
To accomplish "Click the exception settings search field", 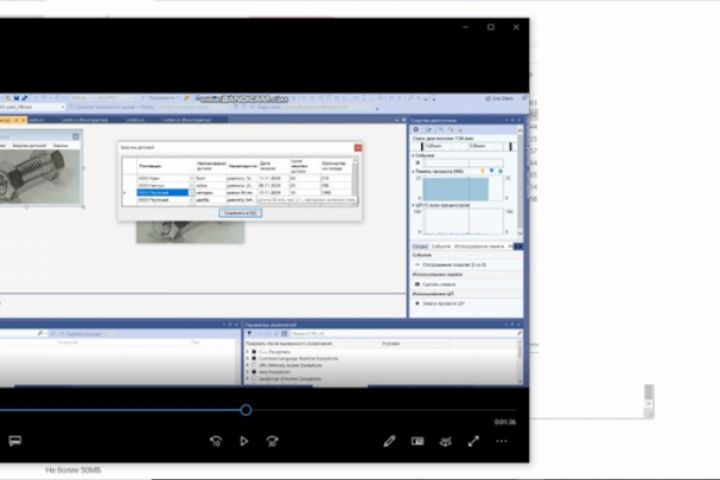I will (x=404, y=333).
